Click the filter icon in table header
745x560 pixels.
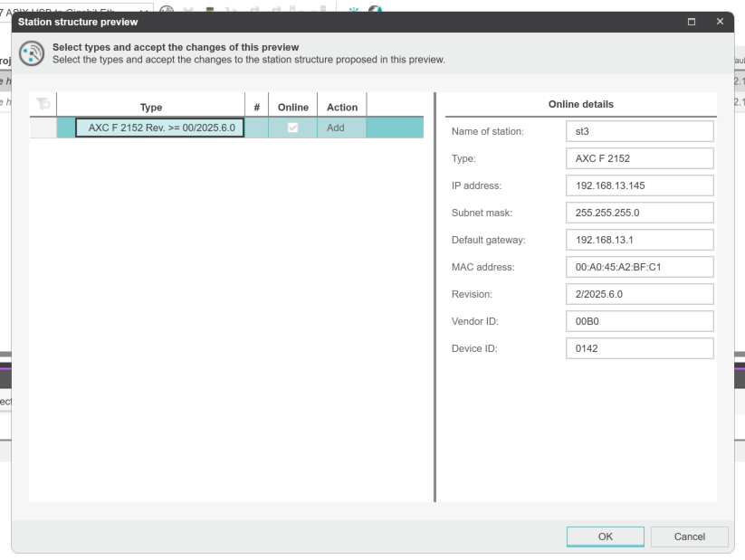pos(42,105)
